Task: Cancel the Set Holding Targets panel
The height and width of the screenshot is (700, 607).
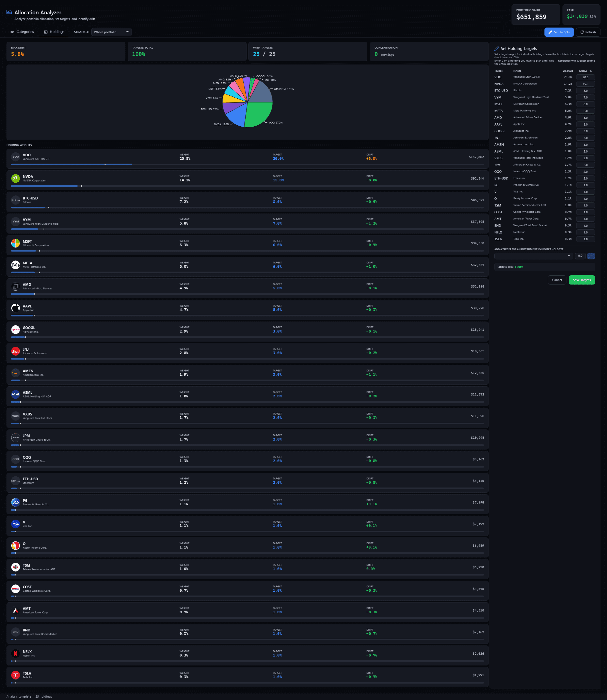Action: click(x=557, y=280)
